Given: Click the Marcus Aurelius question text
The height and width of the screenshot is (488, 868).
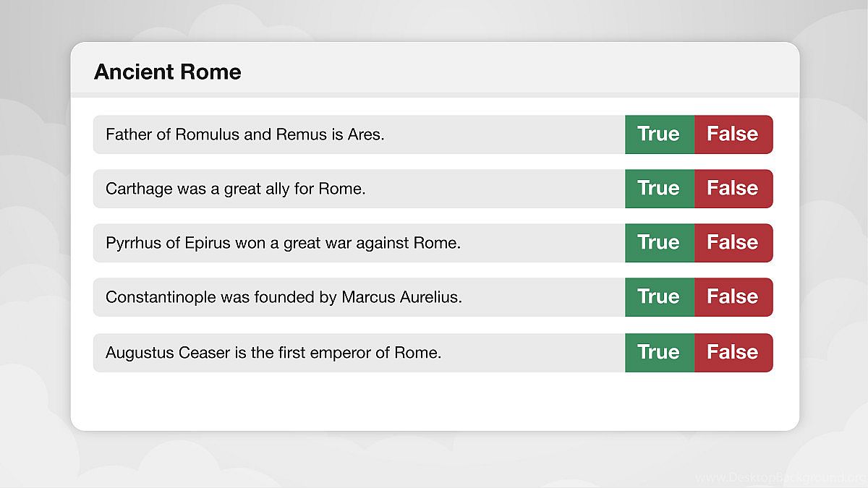Looking at the screenshot, I should (284, 297).
